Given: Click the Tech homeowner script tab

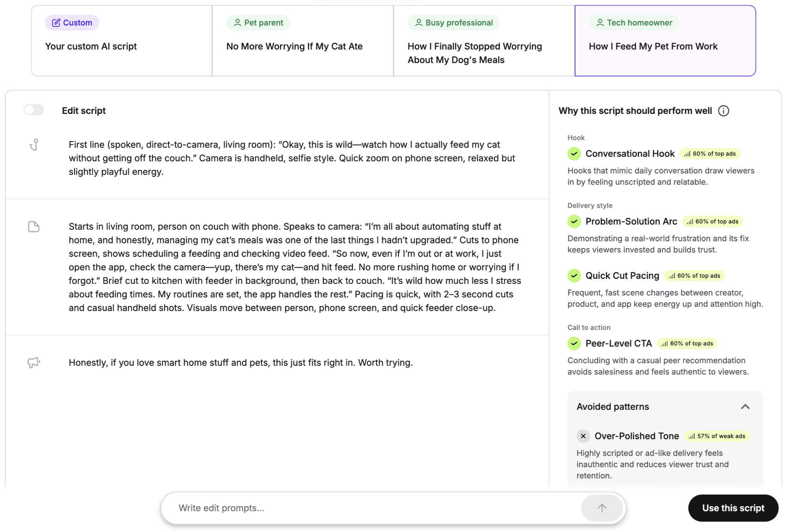Looking at the screenshot, I should pyautogui.click(x=665, y=40).
